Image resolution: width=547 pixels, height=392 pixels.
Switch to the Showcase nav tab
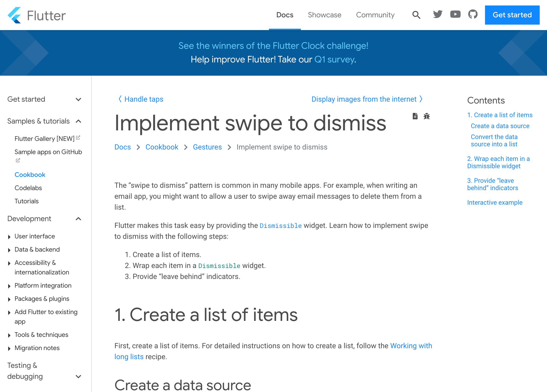point(324,15)
